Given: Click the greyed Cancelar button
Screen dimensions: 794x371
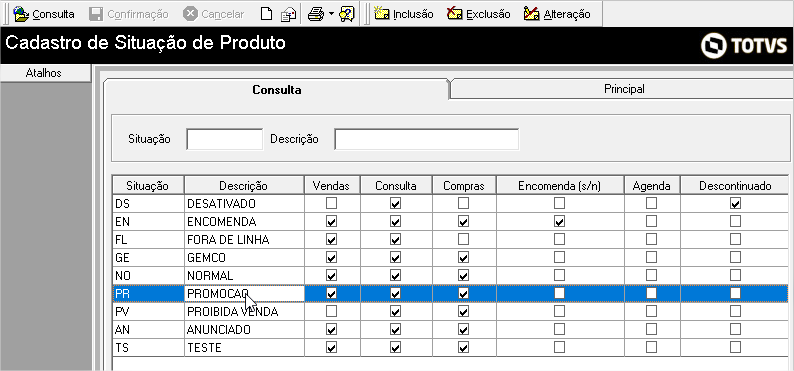Looking at the screenshot, I should (x=213, y=14).
